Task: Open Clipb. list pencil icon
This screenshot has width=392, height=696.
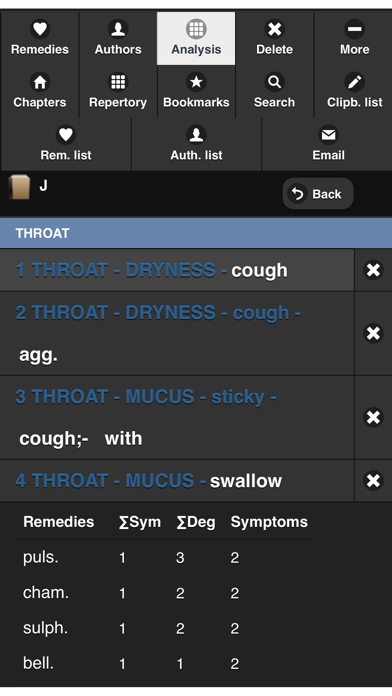Action: pyautogui.click(x=354, y=82)
